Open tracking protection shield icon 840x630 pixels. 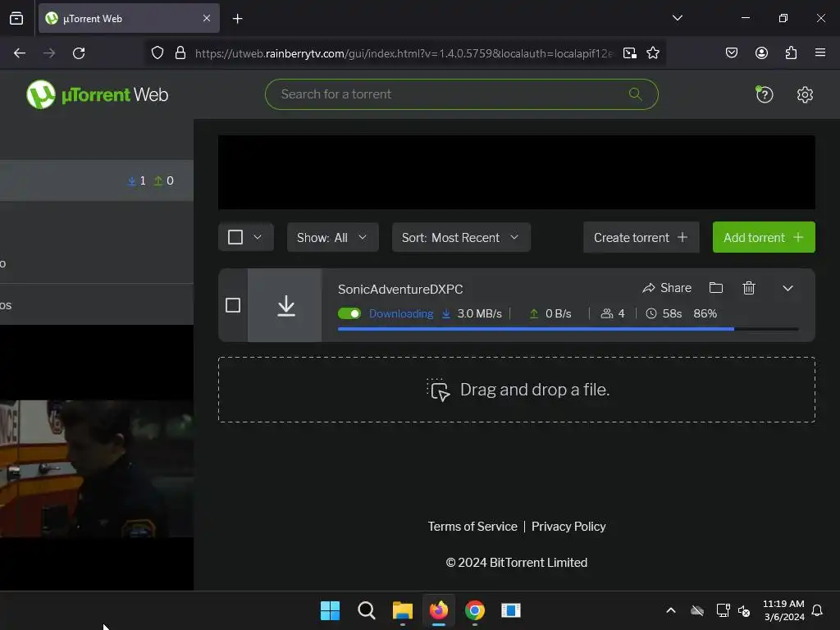[x=157, y=53]
